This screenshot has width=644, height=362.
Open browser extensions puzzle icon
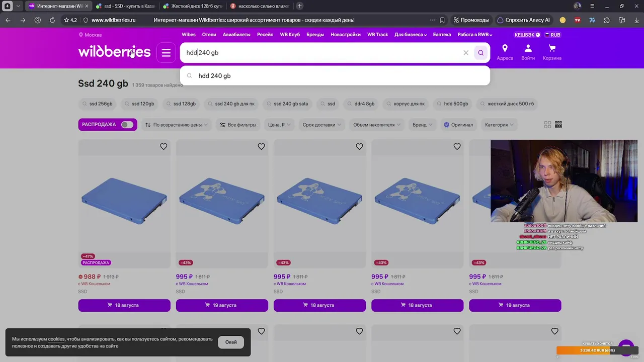pos(607,20)
